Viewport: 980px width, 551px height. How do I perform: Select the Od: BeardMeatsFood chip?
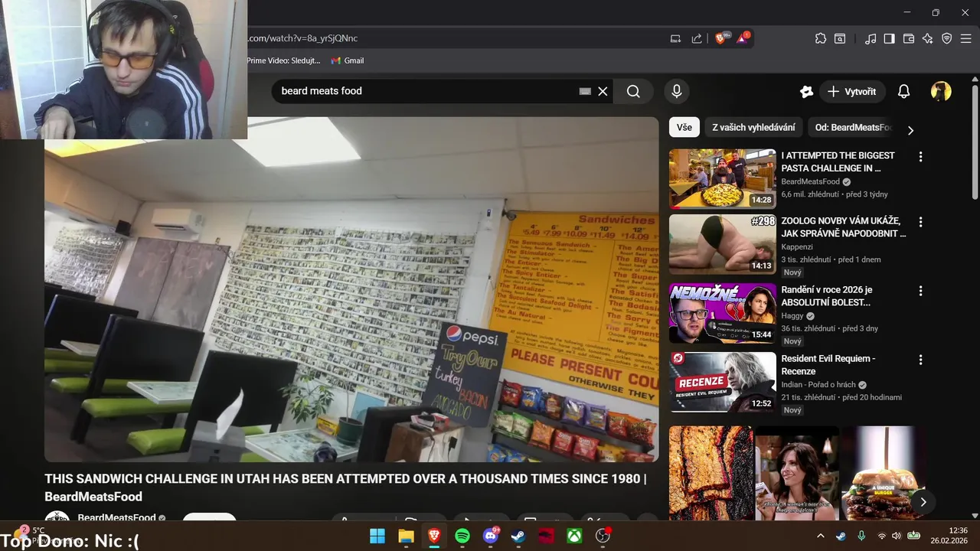click(853, 128)
